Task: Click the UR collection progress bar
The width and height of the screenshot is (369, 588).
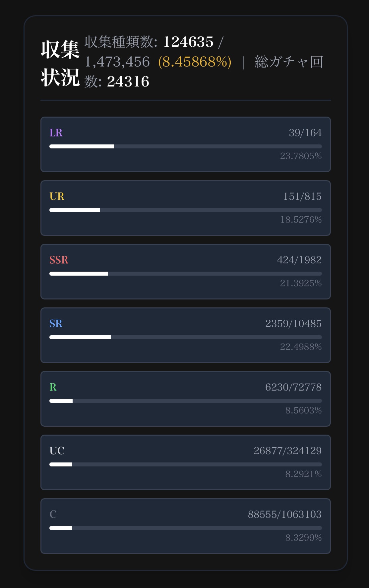Action: coord(185,210)
